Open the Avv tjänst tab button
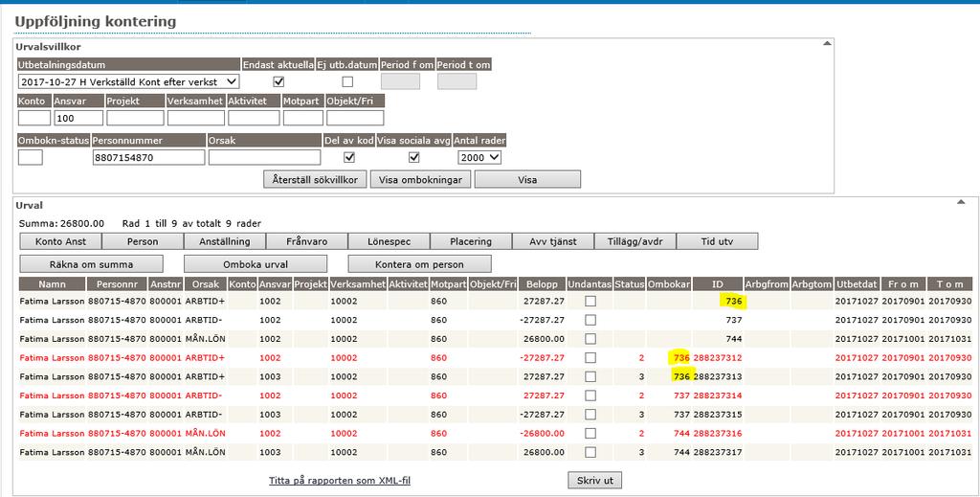980x497 pixels. 553,241
